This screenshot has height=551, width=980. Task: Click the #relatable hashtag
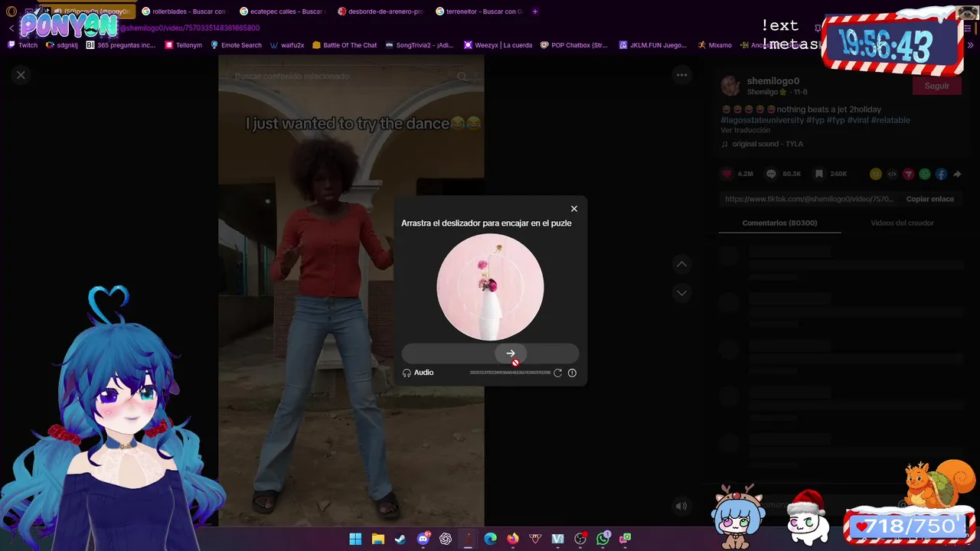coord(890,120)
